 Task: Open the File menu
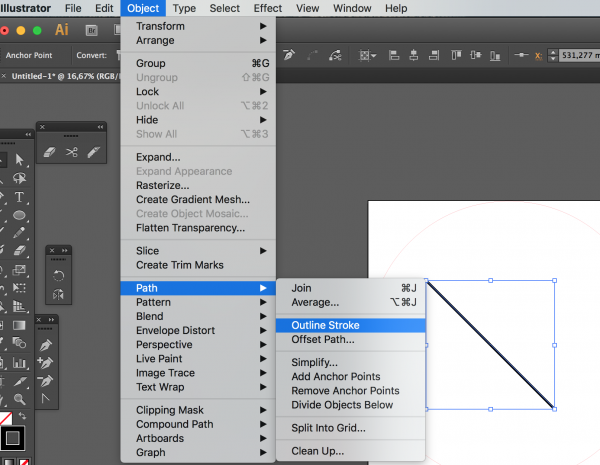pos(73,8)
